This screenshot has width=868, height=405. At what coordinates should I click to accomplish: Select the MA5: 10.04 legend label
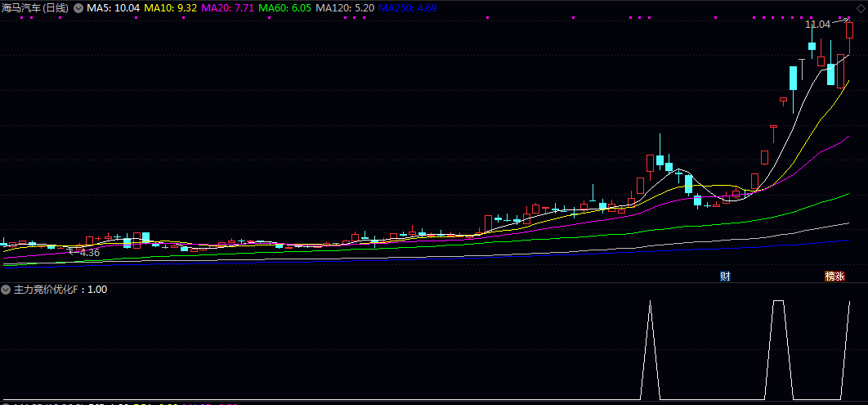pos(113,7)
